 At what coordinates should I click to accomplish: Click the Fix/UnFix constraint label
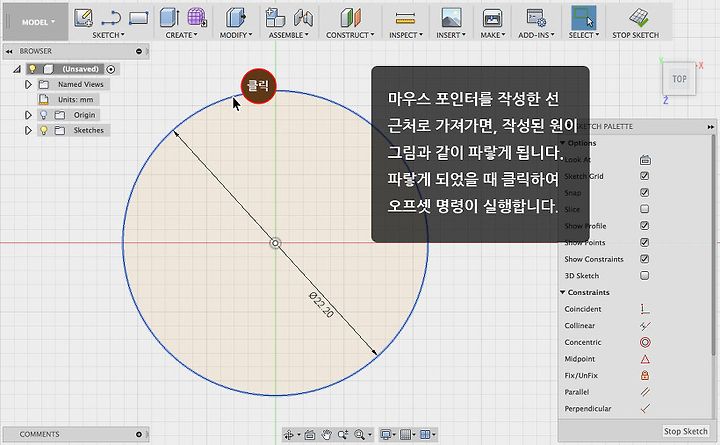(581, 375)
